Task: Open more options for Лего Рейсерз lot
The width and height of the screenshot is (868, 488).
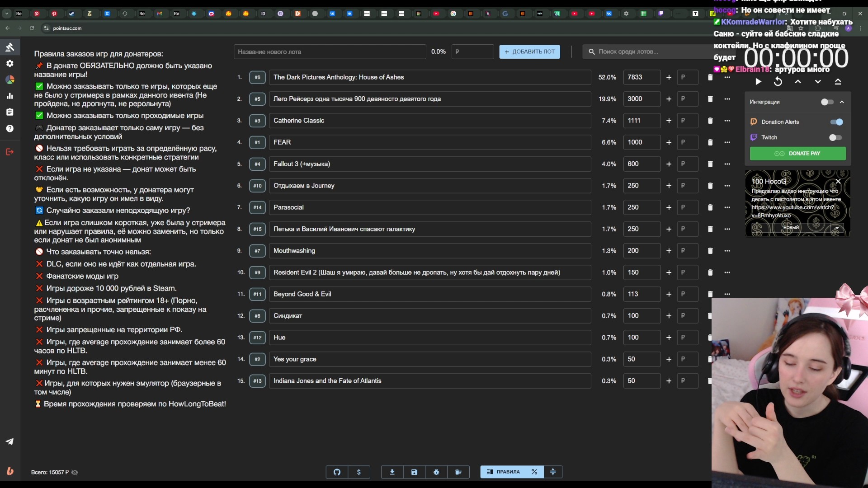Action: [727, 99]
